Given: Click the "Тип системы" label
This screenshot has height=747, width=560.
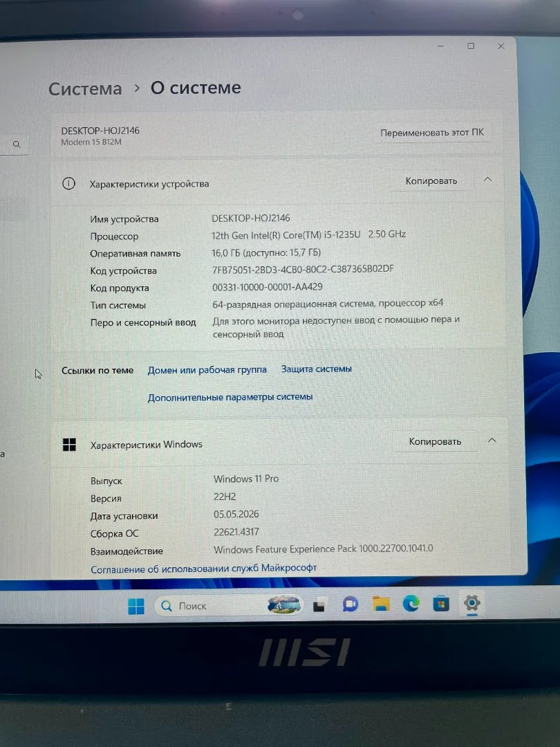Looking at the screenshot, I should 118,306.
